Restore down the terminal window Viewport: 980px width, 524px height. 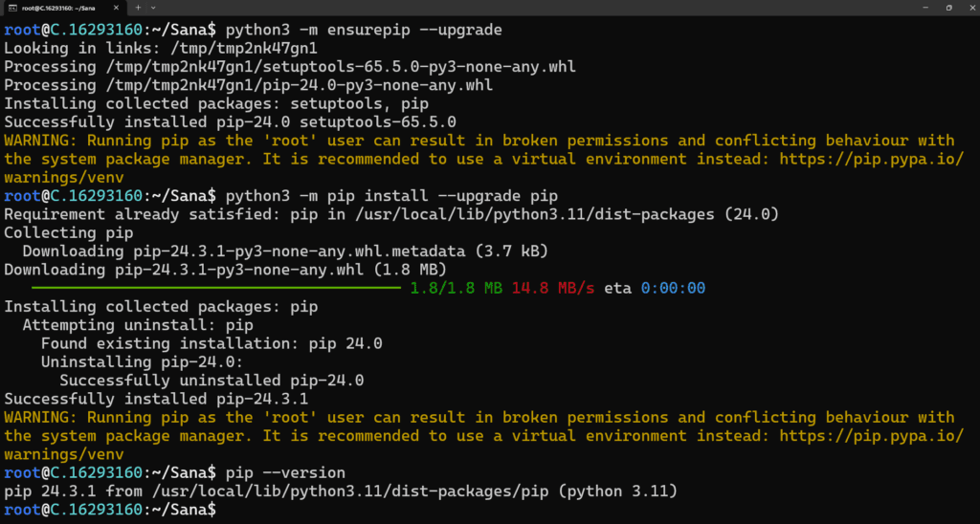click(x=948, y=8)
